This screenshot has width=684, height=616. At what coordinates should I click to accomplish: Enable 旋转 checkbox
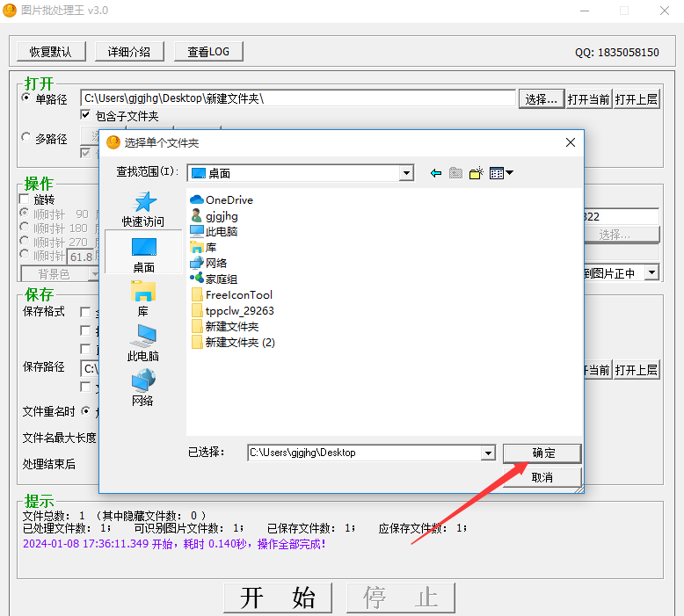point(25,199)
